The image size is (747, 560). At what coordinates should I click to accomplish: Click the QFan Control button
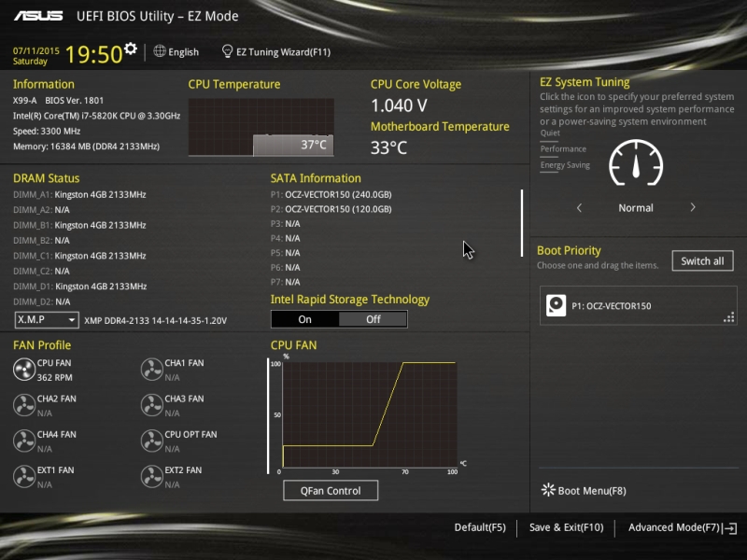point(331,491)
